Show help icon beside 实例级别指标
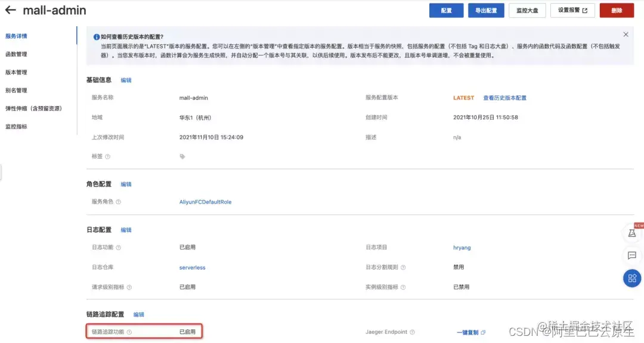Image resolution: width=644 pixels, height=343 pixels. (403, 287)
